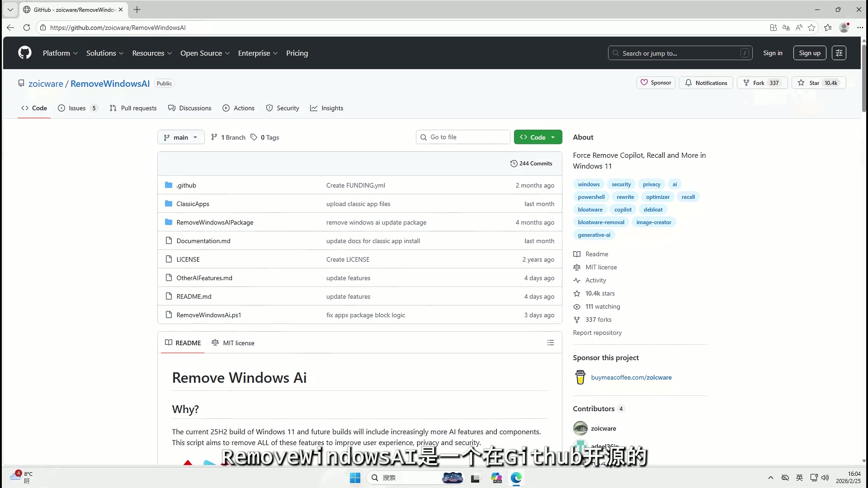This screenshot has width=868, height=488.
Task: Expand the main branch dropdown
Action: (x=181, y=137)
